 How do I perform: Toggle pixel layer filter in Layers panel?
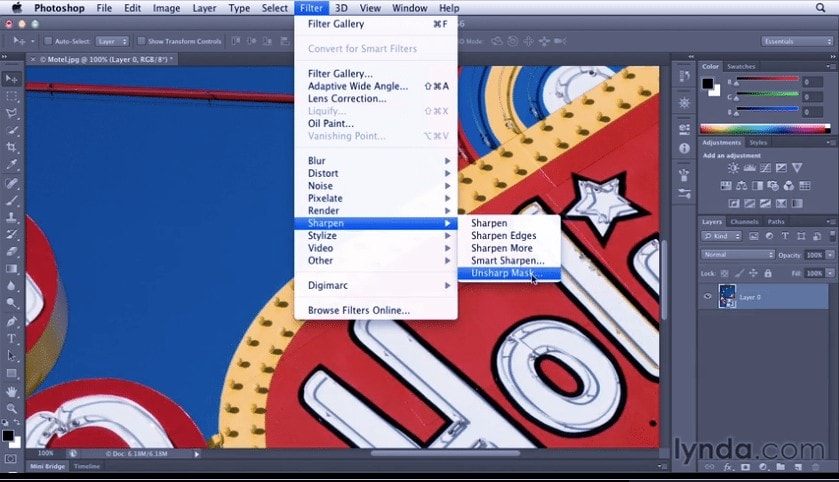point(753,236)
